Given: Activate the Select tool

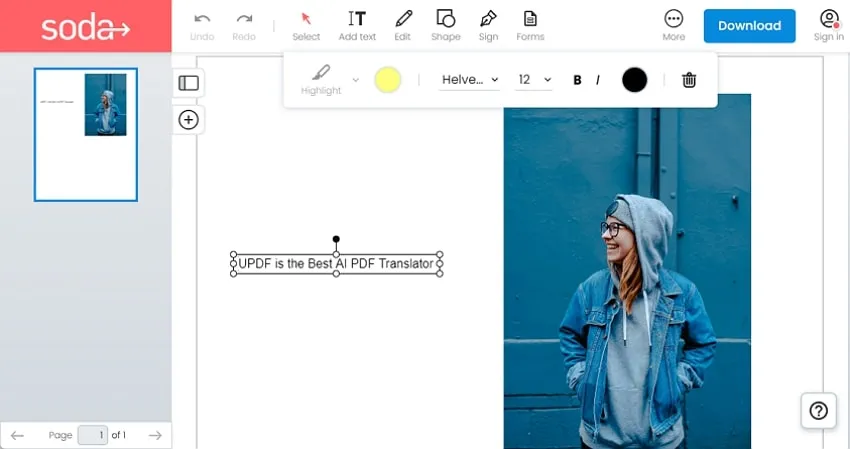Looking at the screenshot, I should (306, 27).
